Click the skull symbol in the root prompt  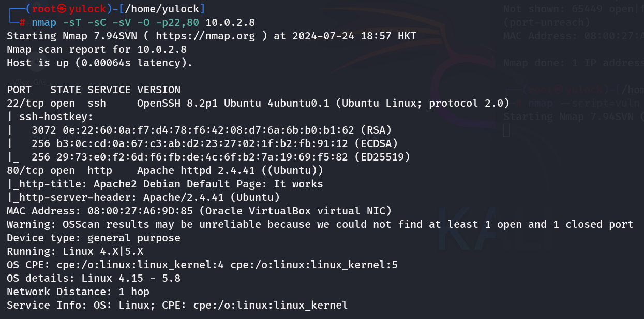63,9
